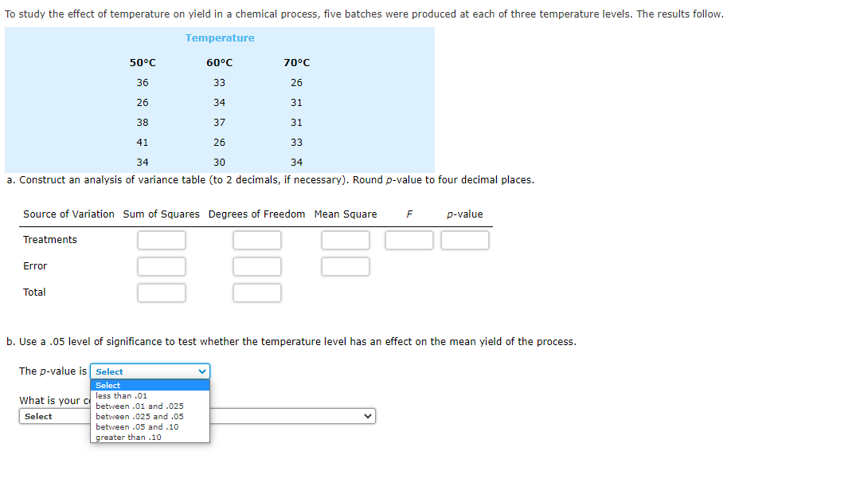The width and height of the screenshot is (868, 483).
Task: Click the Treatments Degrees of Freedom field
Action: click(x=257, y=239)
